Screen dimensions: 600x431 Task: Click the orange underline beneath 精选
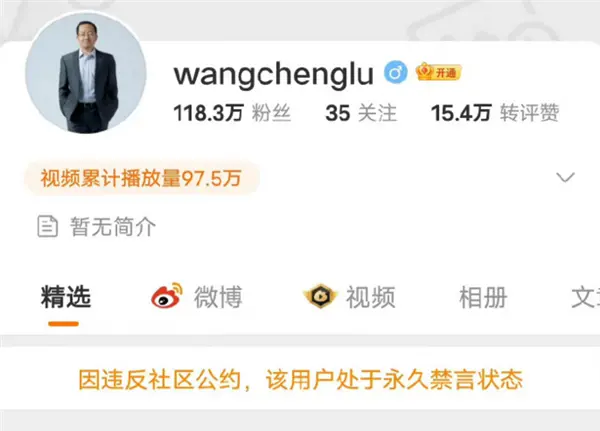pyautogui.click(x=64, y=324)
